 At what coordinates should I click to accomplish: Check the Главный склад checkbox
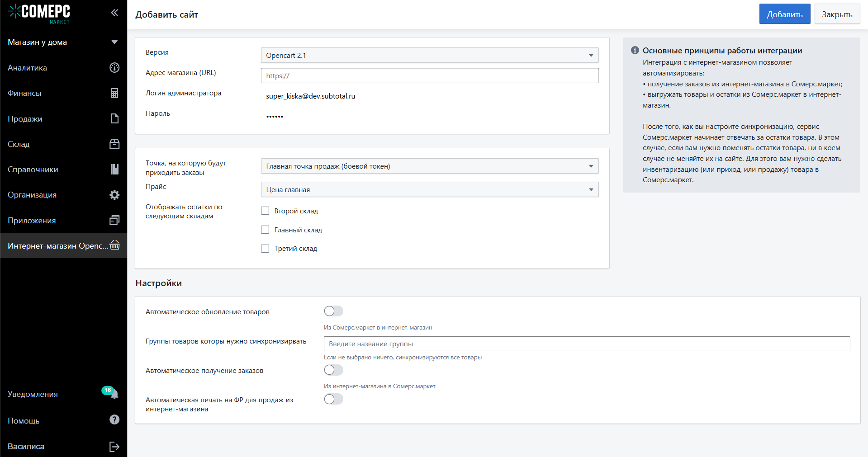point(265,230)
